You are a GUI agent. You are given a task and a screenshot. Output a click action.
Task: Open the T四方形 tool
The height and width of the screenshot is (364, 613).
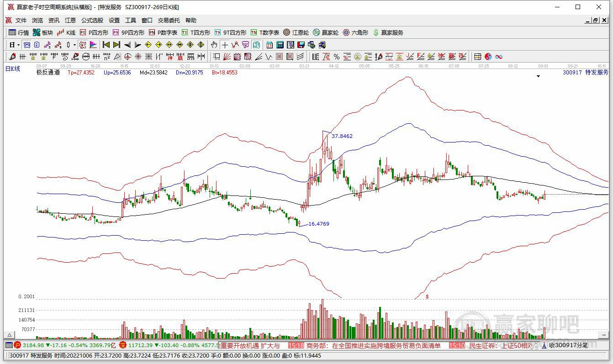pos(196,32)
